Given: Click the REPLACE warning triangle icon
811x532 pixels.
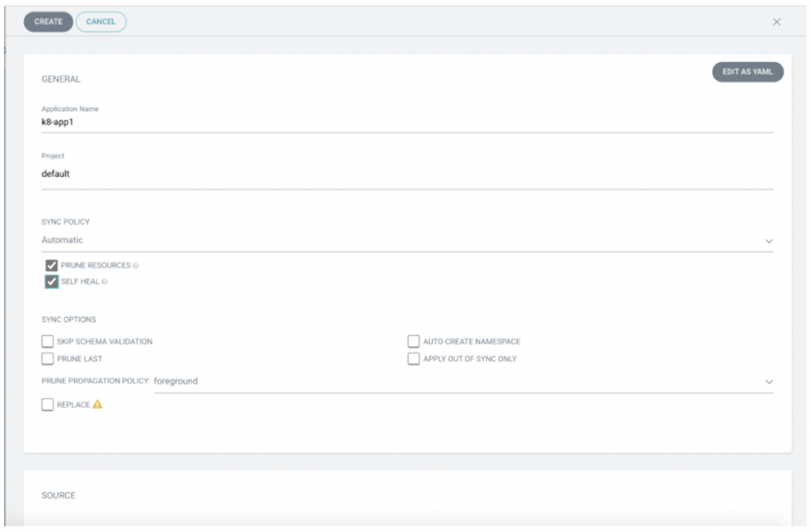Looking at the screenshot, I should tap(98, 405).
